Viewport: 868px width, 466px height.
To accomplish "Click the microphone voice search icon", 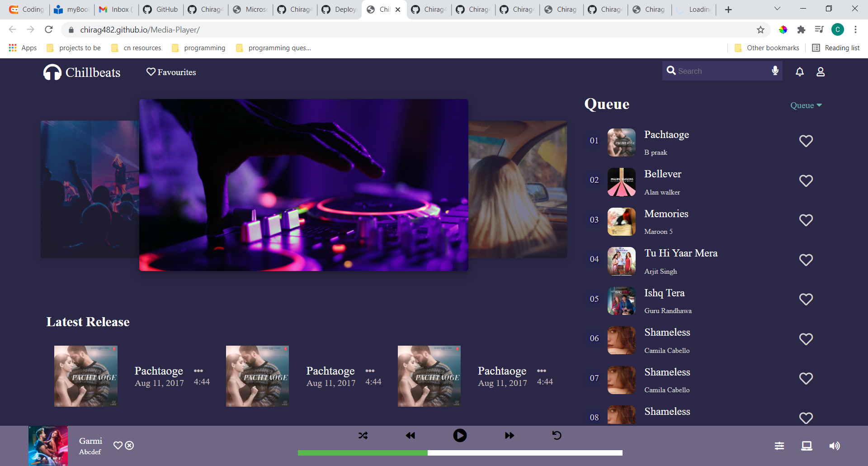I will point(775,71).
